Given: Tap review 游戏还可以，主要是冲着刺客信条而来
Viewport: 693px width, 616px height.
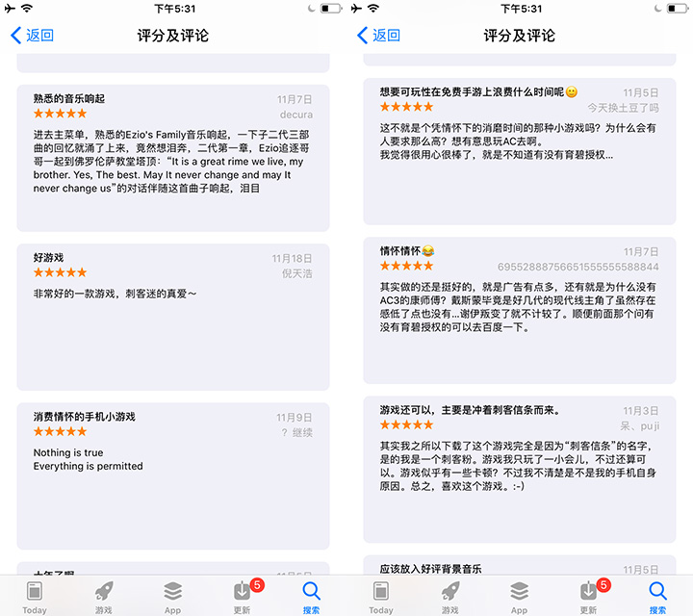Looking at the screenshot, I should tap(520, 470).
